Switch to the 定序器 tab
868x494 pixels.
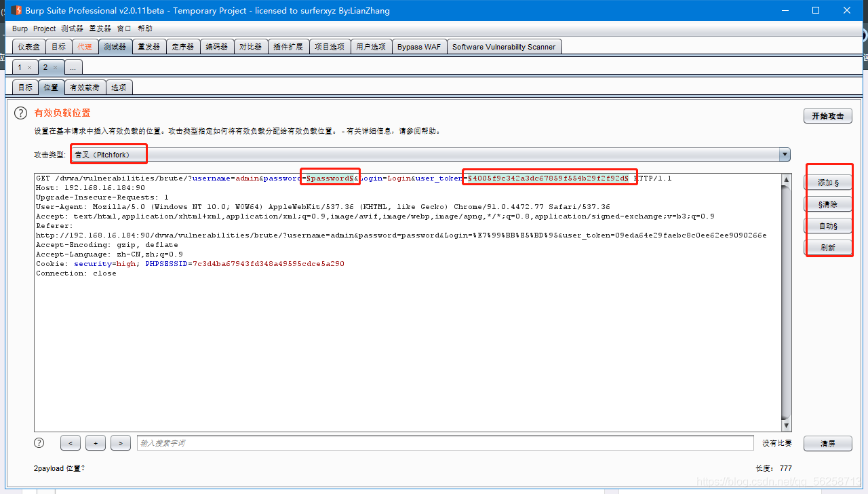pos(183,47)
